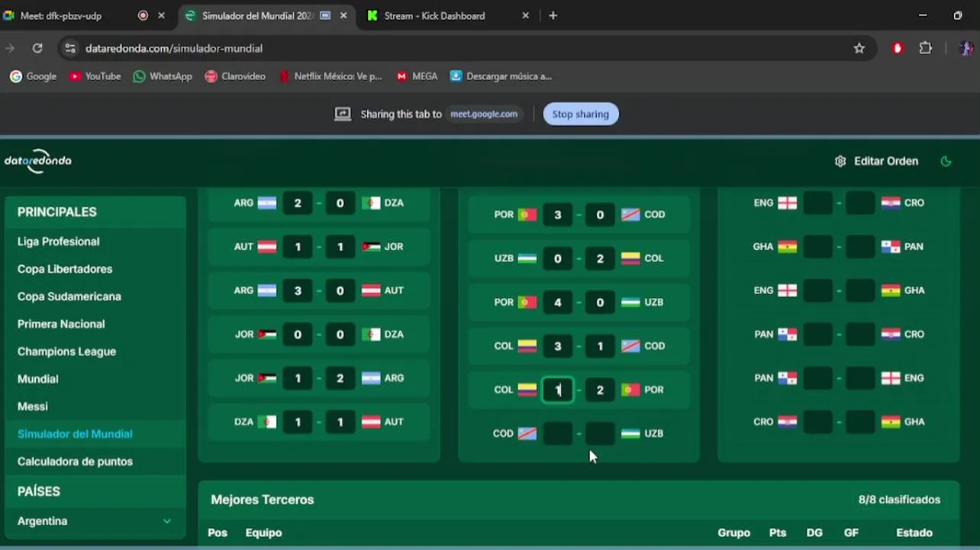Open Mundial in sidebar

pos(38,379)
